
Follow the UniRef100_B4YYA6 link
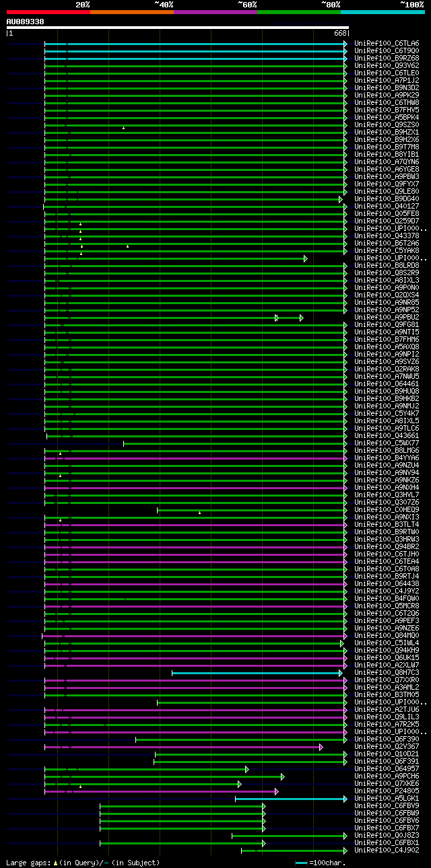[387, 458]
